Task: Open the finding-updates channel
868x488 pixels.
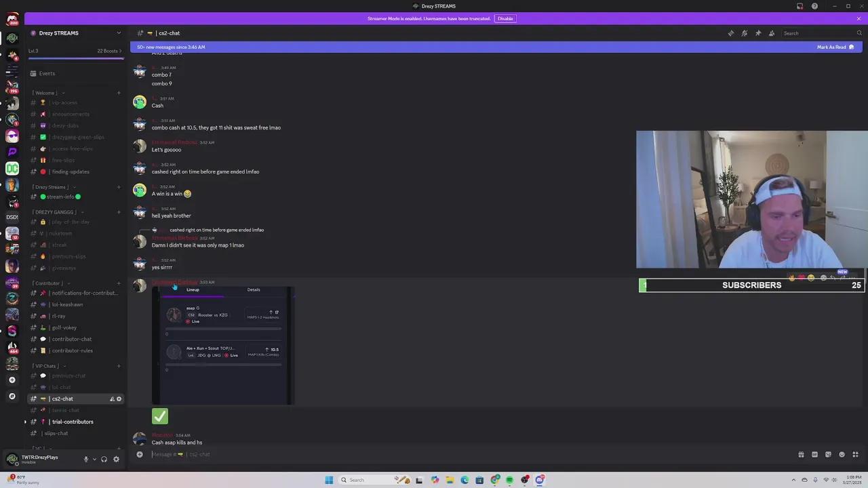Action: [x=76, y=171]
